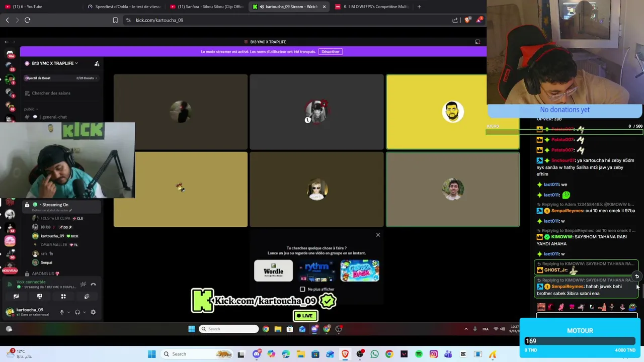Open OBS Studio from the Windows taskbar
The height and width of the screenshot is (362, 644).
pos(360,354)
